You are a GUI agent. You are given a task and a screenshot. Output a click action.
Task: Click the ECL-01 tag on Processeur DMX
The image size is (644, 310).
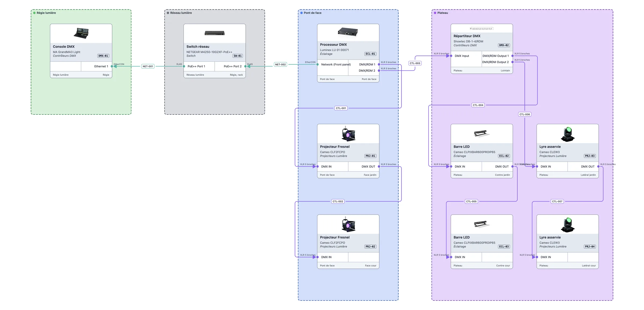371,54
